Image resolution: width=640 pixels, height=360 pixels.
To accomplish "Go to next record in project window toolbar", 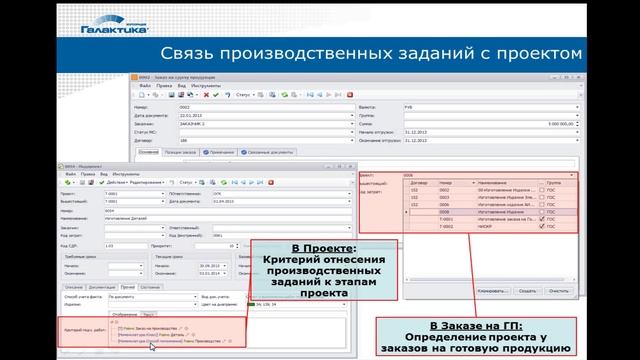I will click(x=251, y=182).
